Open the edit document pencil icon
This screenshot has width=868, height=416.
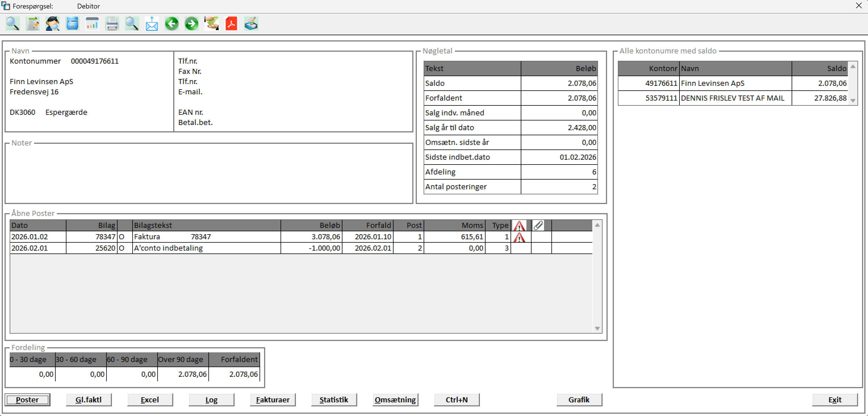coord(32,24)
